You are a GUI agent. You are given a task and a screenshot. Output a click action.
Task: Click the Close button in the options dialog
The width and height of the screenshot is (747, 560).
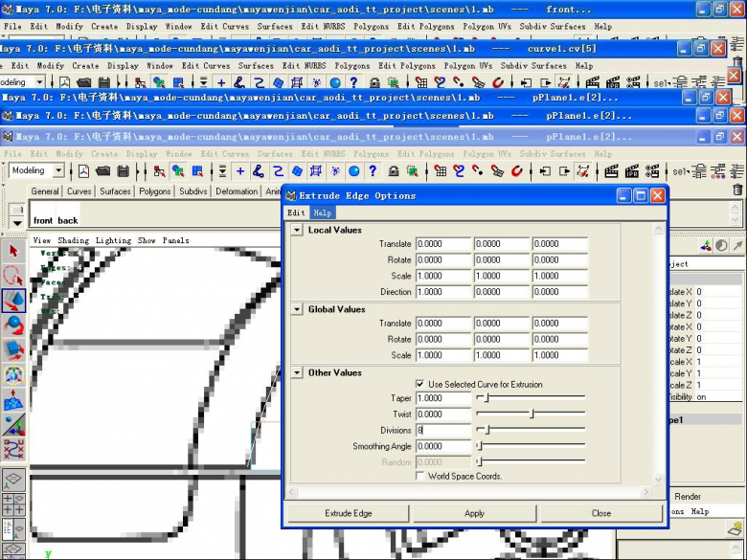[601, 513]
